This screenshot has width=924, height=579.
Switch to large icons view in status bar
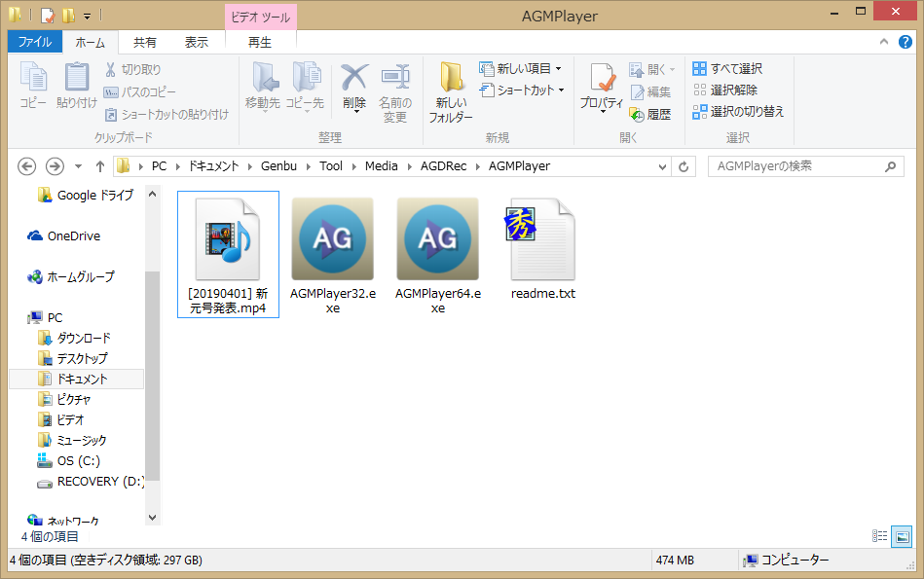[902, 536]
